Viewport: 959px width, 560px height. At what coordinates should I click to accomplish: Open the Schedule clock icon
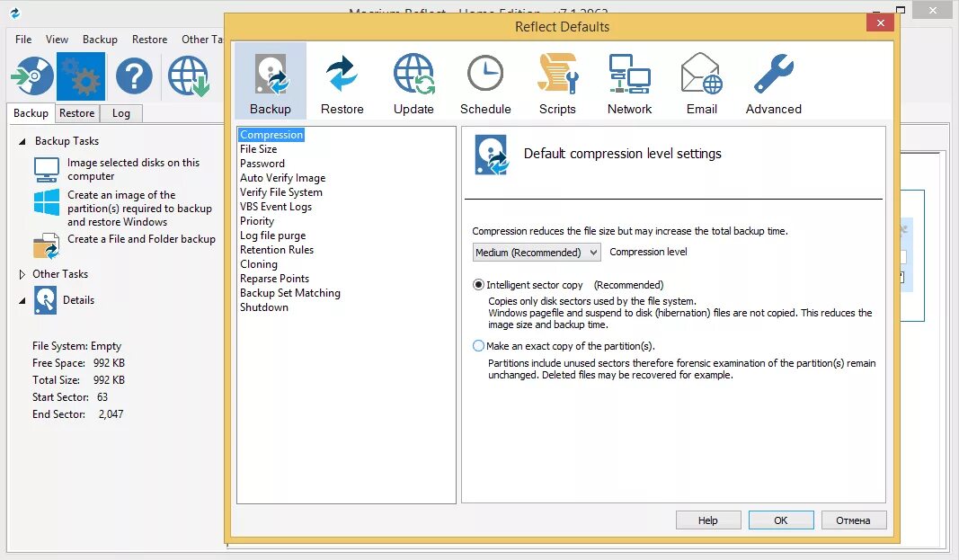pos(485,74)
